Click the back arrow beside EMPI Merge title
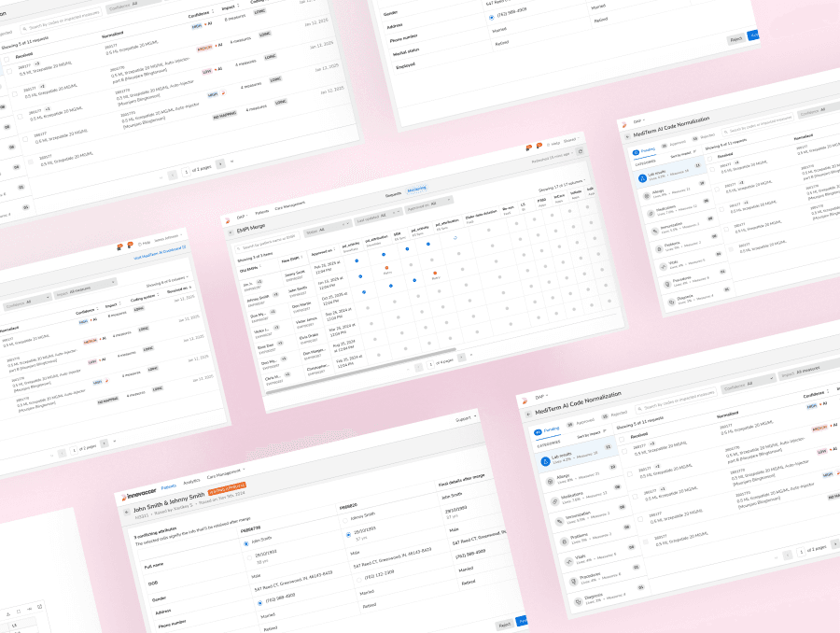The image size is (840, 633). click(x=231, y=232)
